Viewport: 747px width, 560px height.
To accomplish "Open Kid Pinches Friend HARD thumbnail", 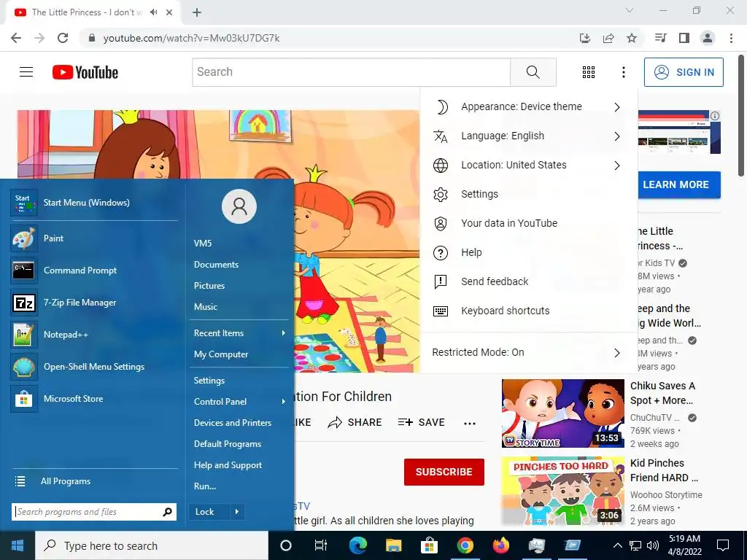I will click(562, 491).
